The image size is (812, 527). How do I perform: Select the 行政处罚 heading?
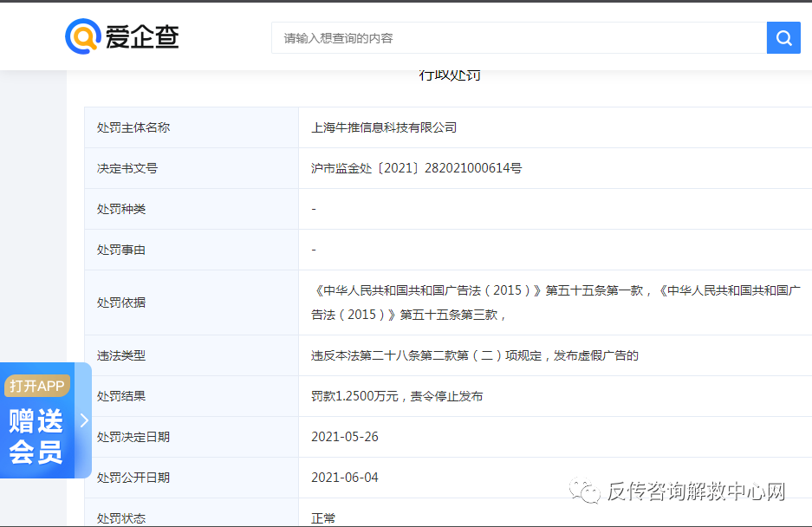pyautogui.click(x=451, y=75)
